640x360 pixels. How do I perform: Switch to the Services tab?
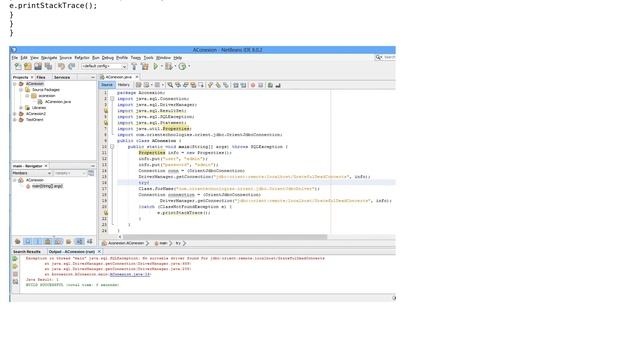[62, 77]
